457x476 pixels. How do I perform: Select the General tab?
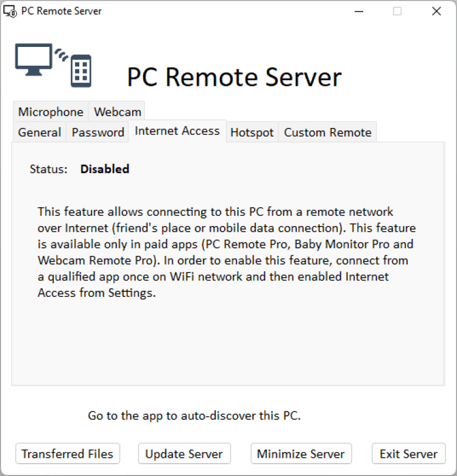40,132
